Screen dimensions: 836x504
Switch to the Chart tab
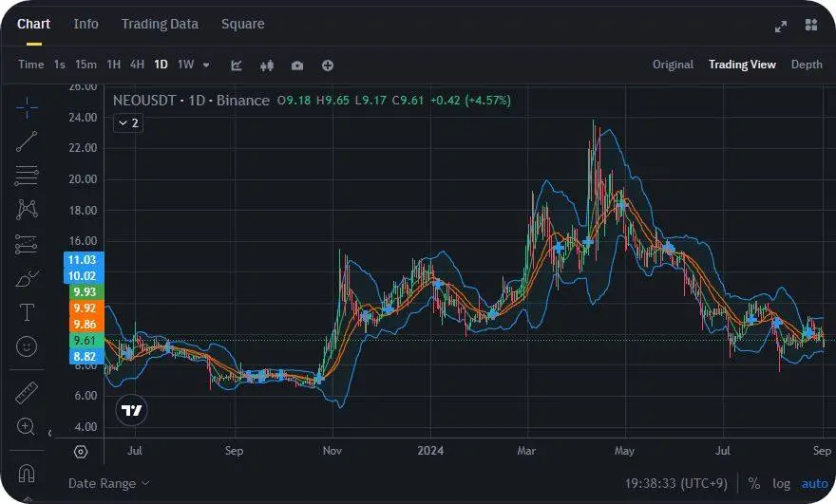33,24
